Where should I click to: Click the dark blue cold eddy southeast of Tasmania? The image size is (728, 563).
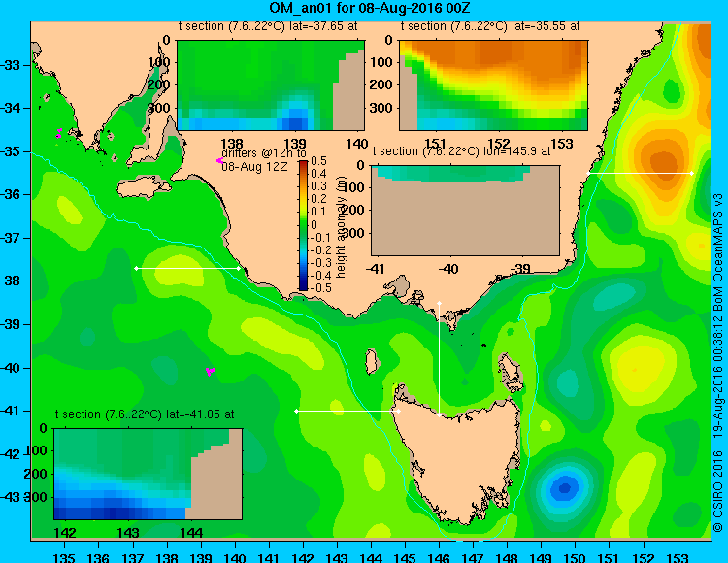point(565,488)
